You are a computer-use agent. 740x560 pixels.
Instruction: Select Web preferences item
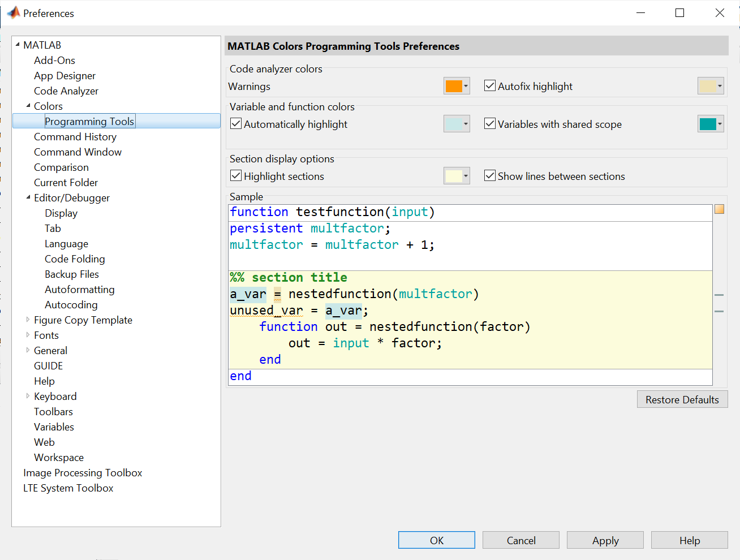click(x=44, y=442)
